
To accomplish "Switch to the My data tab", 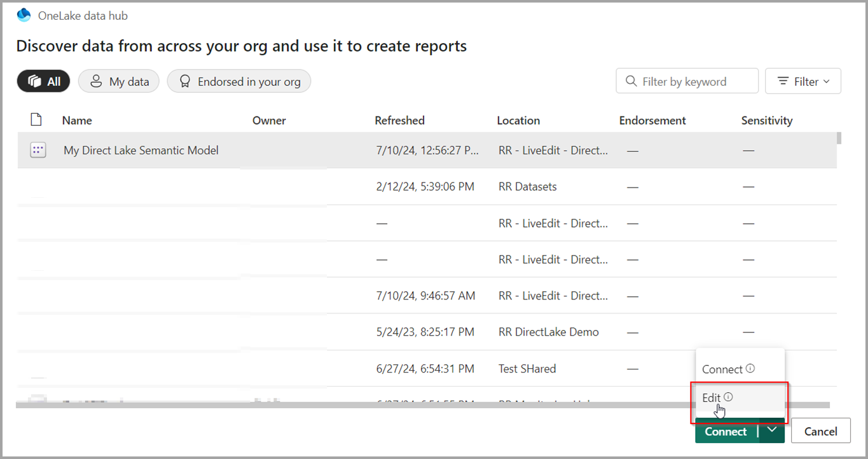I will (x=119, y=81).
